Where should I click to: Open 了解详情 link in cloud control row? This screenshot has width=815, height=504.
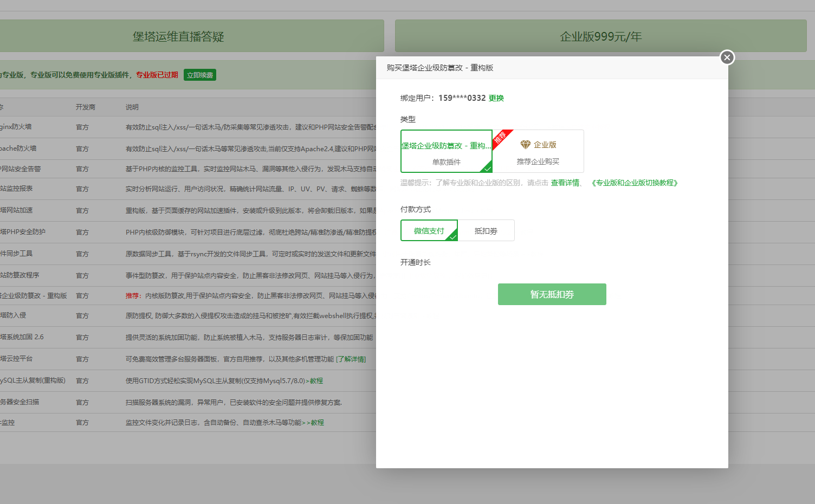(351, 359)
